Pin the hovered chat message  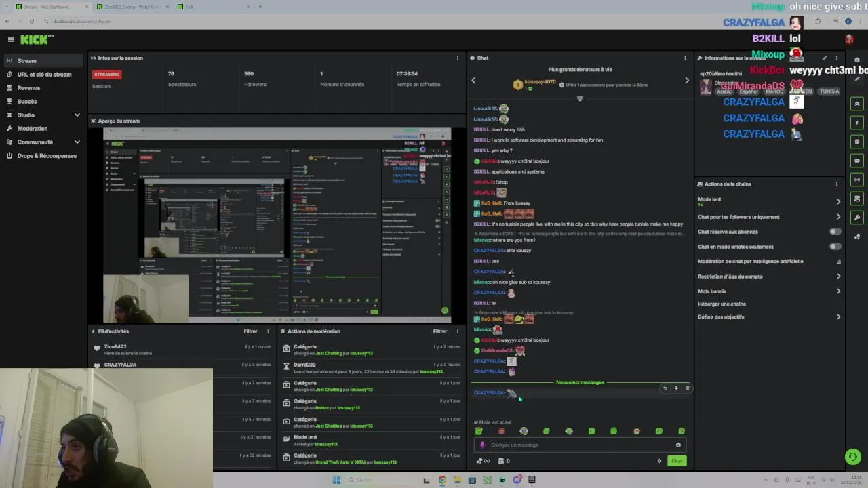(x=676, y=388)
